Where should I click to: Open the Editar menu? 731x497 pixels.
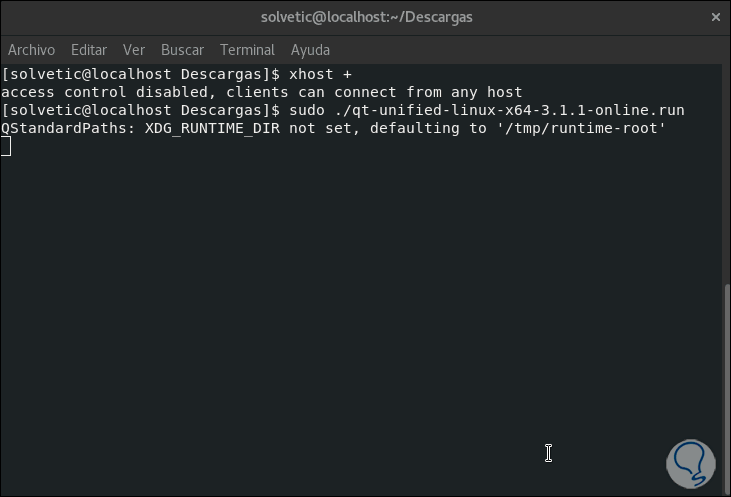coord(89,50)
